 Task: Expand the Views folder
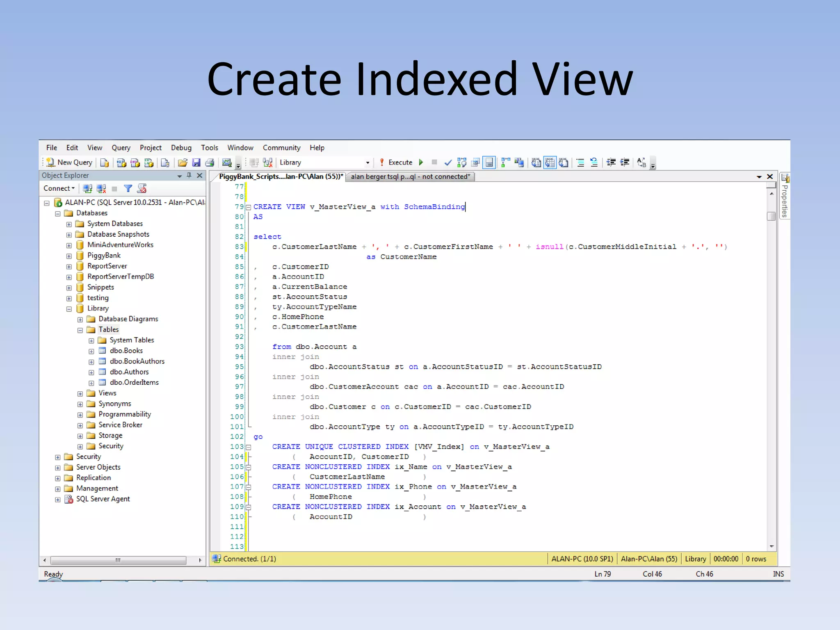click(80, 394)
